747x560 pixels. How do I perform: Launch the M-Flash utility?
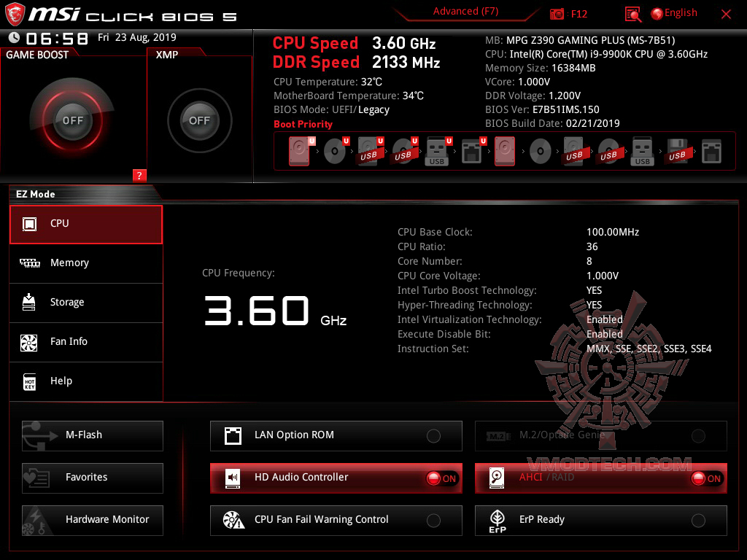coord(93,436)
